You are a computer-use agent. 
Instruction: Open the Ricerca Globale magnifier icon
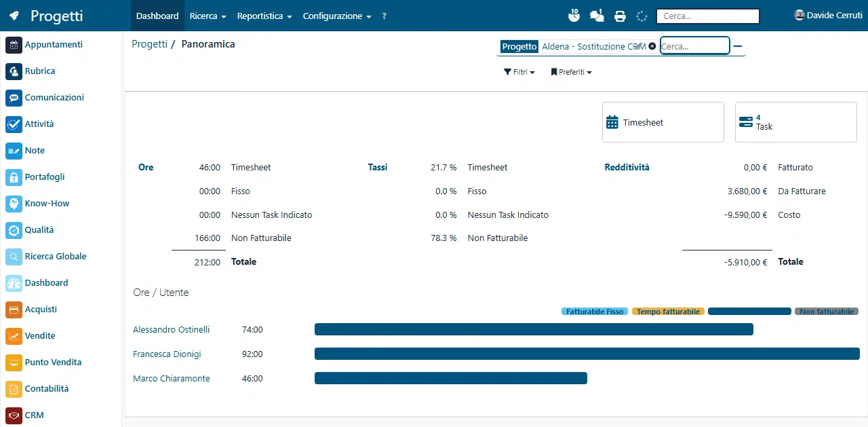click(x=14, y=257)
